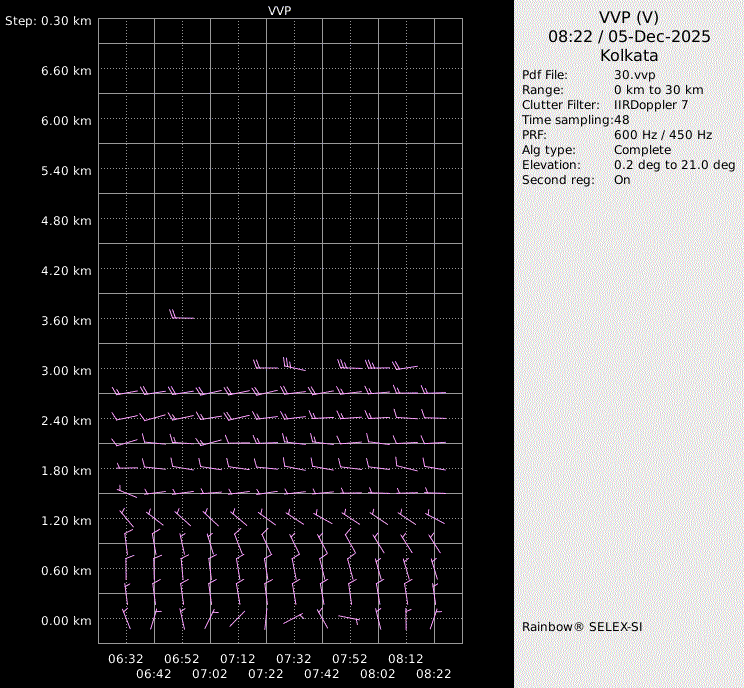Click the 'Kolkata' station name
This screenshot has height=688, width=744.
[x=629, y=56]
